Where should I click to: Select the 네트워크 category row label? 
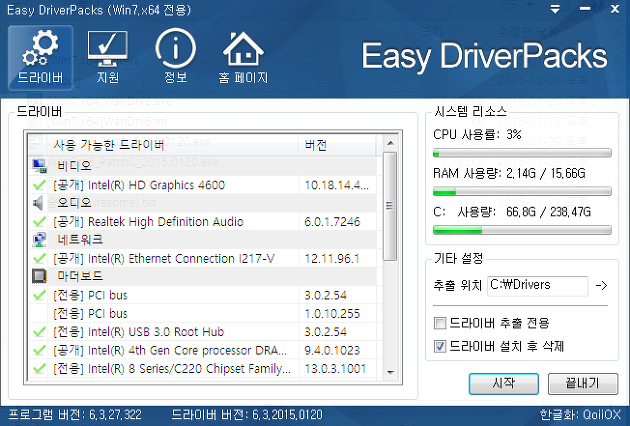coord(80,240)
